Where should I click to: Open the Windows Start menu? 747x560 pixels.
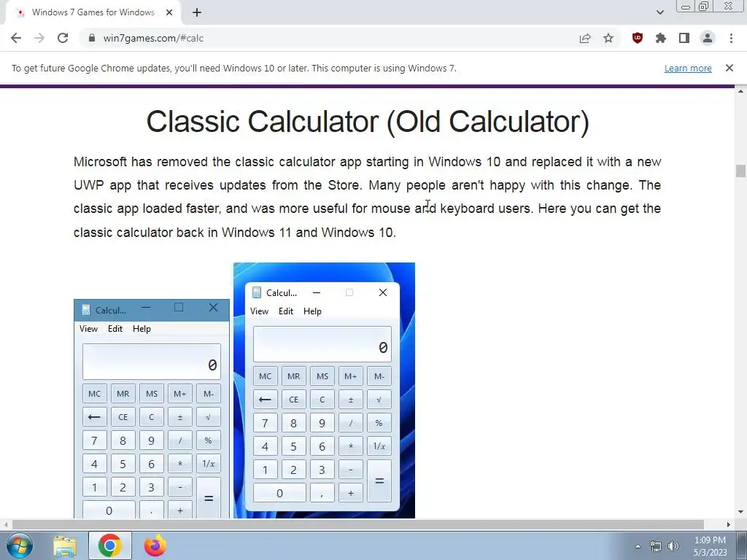coord(19,545)
